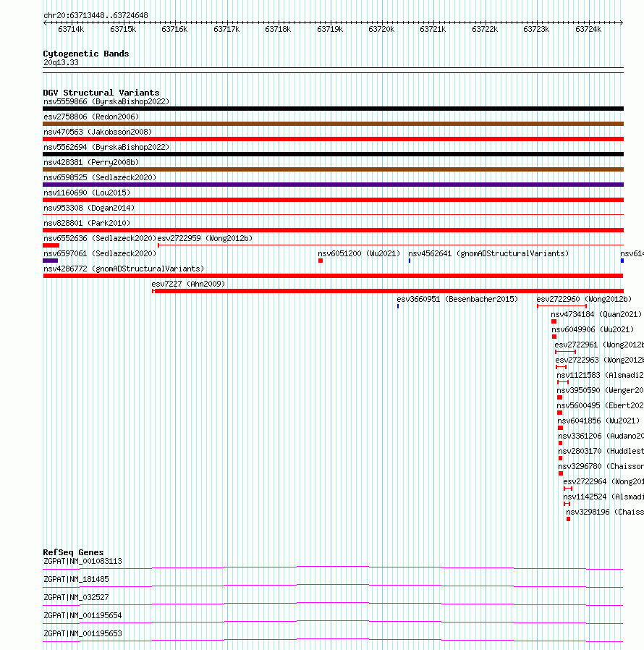
Task: Open esv2722959 (Wong2012b) variant label
Action: pyautogui.click(x=205, y=238)
